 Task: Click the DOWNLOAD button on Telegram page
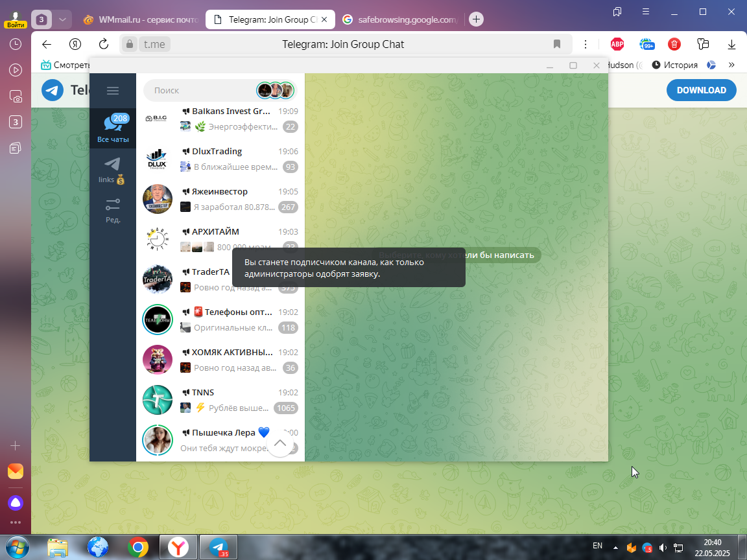pos(701,90)
